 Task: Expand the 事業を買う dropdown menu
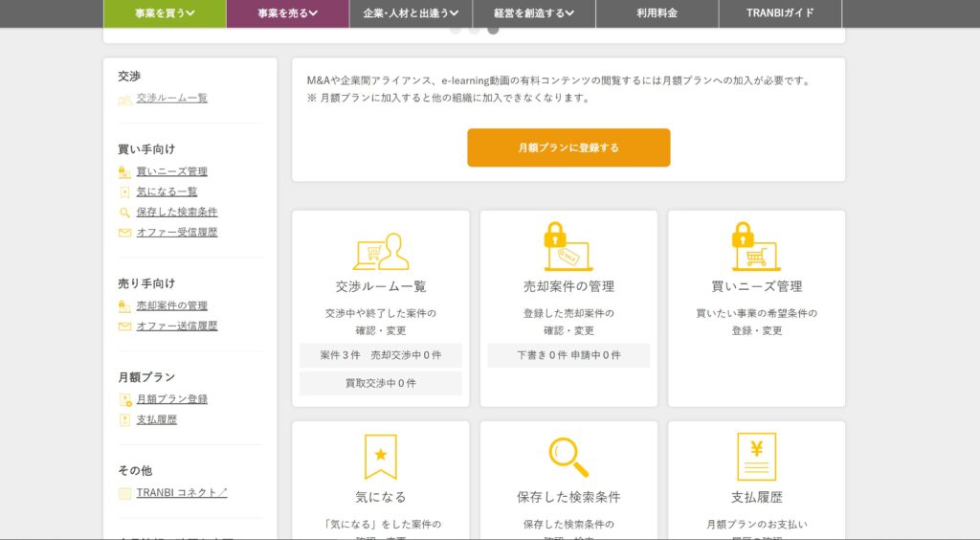coord(165,13)
